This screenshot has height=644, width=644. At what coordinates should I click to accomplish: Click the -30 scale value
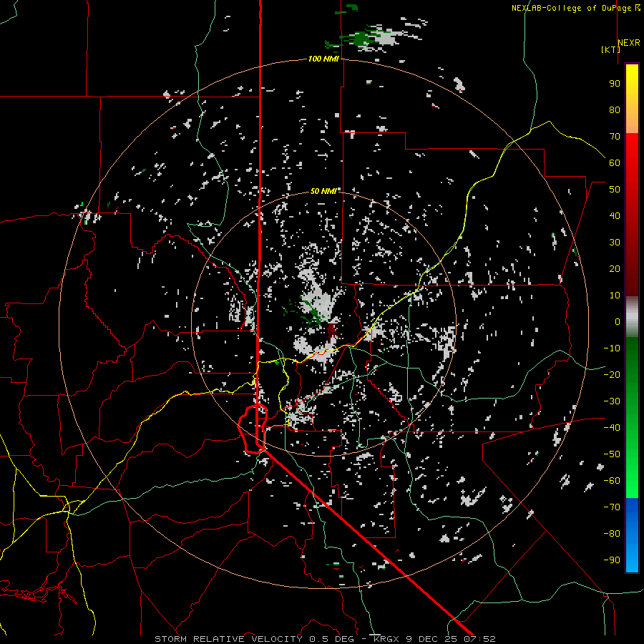(x=612, y=401)
